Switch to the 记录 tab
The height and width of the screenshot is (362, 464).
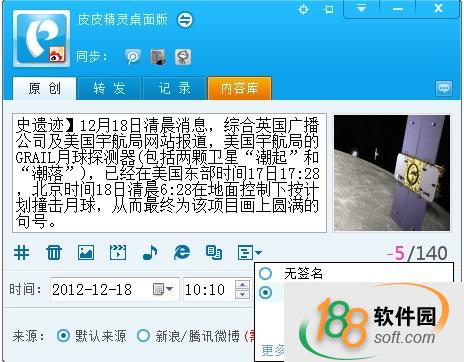(174, 88)
